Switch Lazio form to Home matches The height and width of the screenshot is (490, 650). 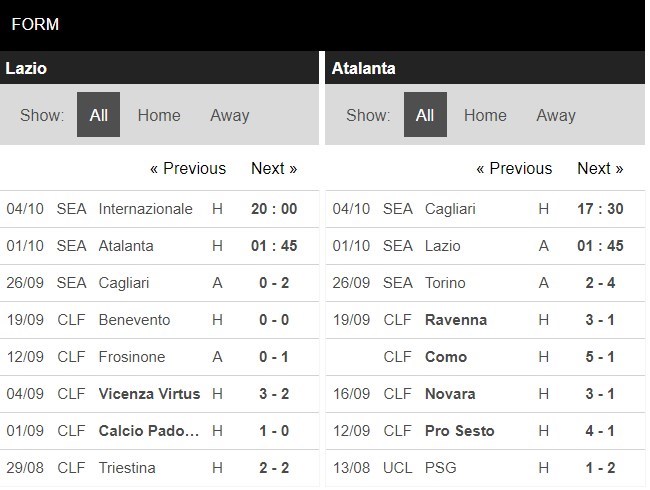click(159, 115)
